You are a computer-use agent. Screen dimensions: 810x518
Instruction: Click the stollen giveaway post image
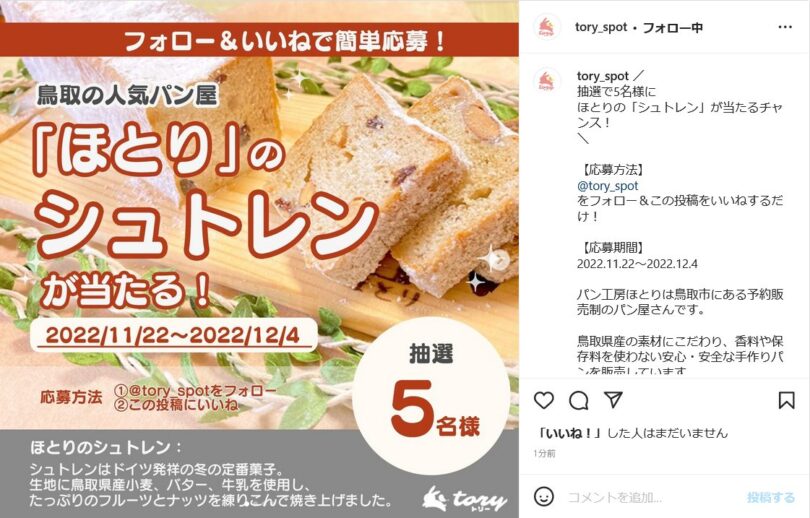click(x=259, y=259)
